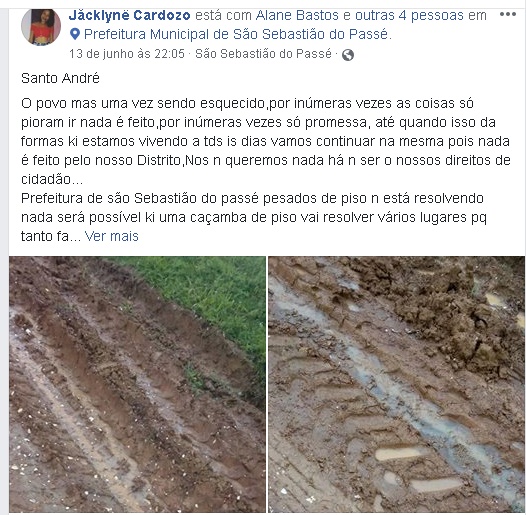Click the Santo André text line
Image resolution: width=526 pixels, height=515 pixels.
(60, 78)
